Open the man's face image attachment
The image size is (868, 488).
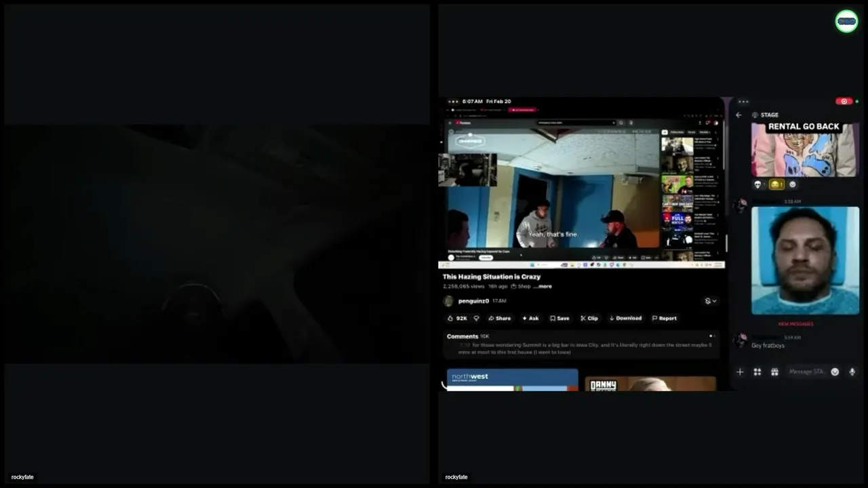pyautogui.click(x=806, y=260)
